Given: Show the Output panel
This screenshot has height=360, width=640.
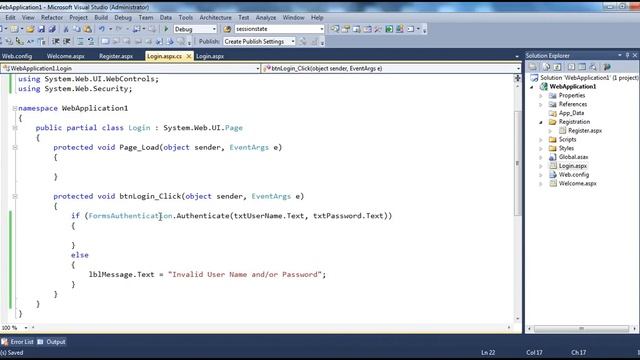Looking at the screenshot, I should pos(51,342).
